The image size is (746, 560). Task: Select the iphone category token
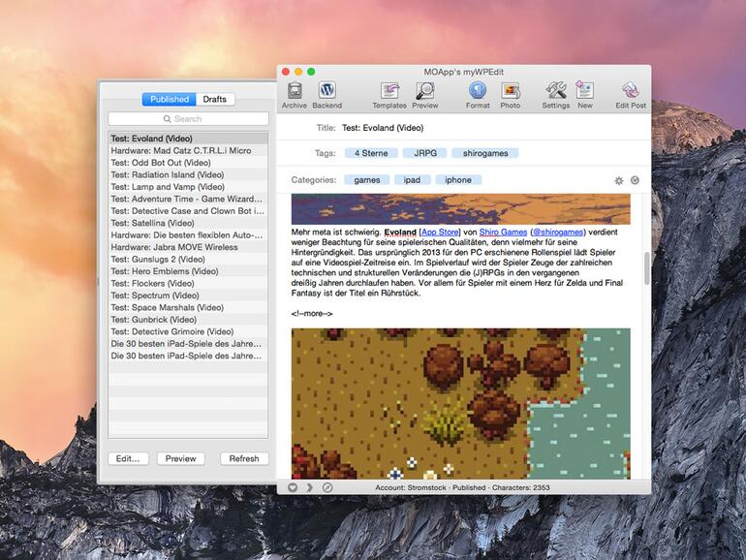pyautogui.click(x=458, y=180)
